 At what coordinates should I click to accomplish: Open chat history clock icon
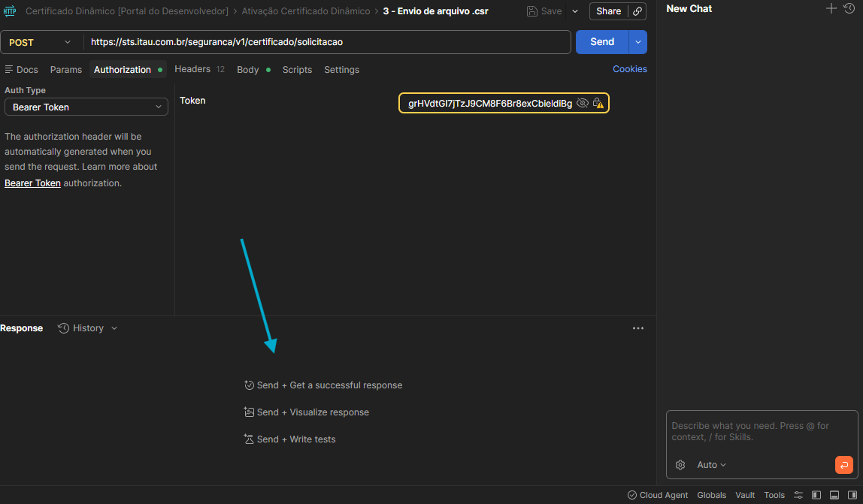tap(848, 8)
